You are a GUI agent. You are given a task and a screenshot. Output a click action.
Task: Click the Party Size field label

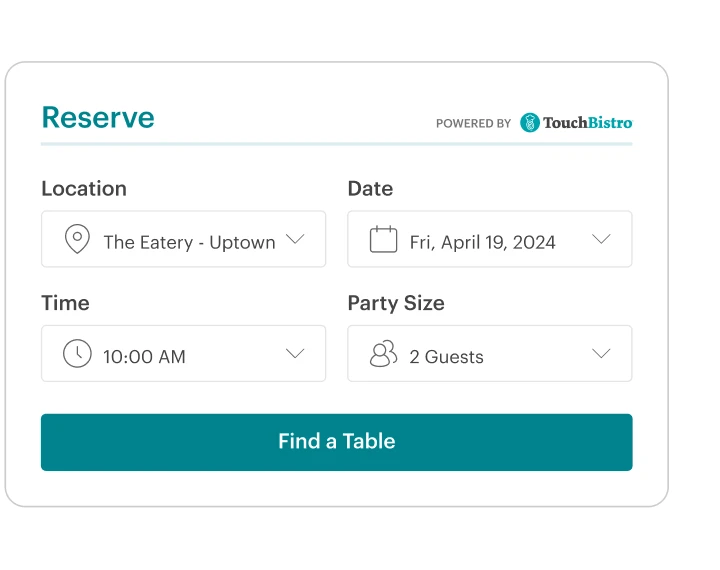pyautogui.click(x=396, y=303)
